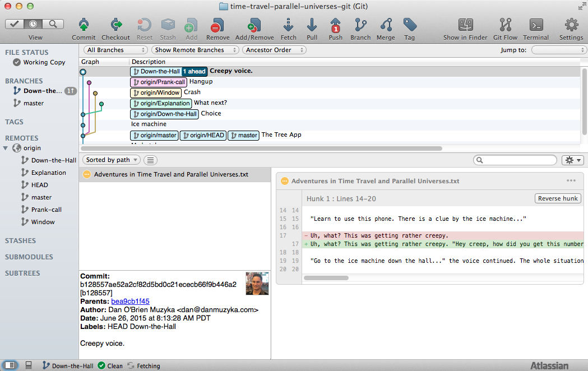Open the All Branches dropdown
This screenshot has height=371, width=588.
[116, 50]
